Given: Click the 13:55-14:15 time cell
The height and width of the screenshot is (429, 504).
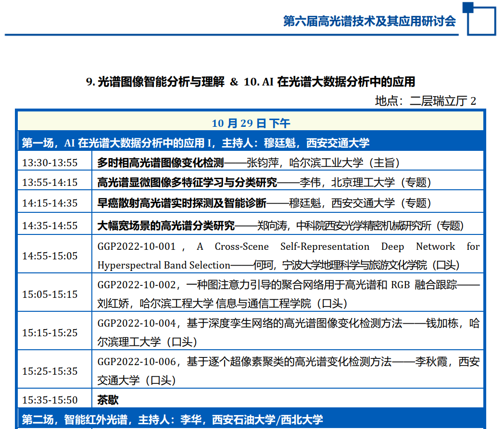Looking at the screenshot, I should click(50, 183).
